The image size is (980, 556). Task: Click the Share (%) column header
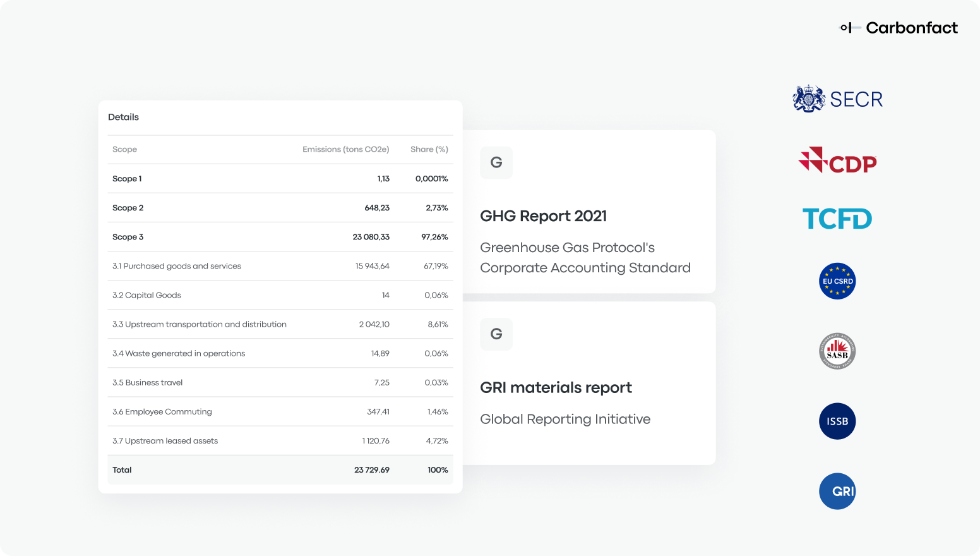(429, 149)
